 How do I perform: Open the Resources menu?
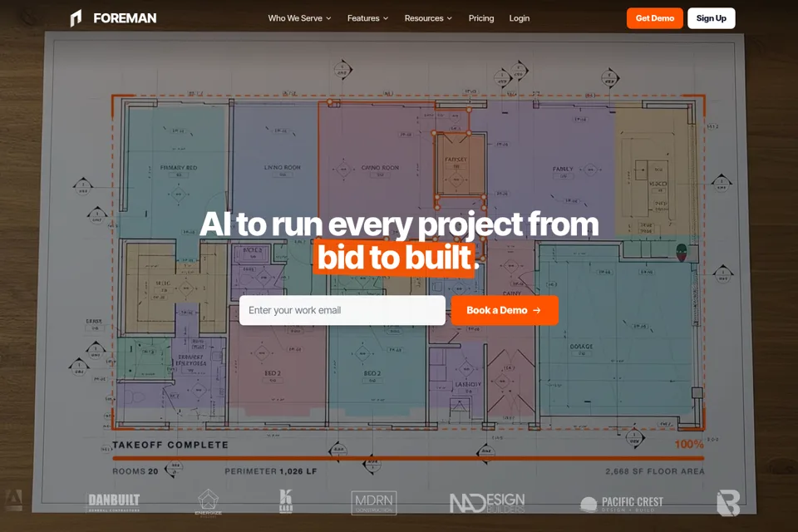(x=428, y=18)
